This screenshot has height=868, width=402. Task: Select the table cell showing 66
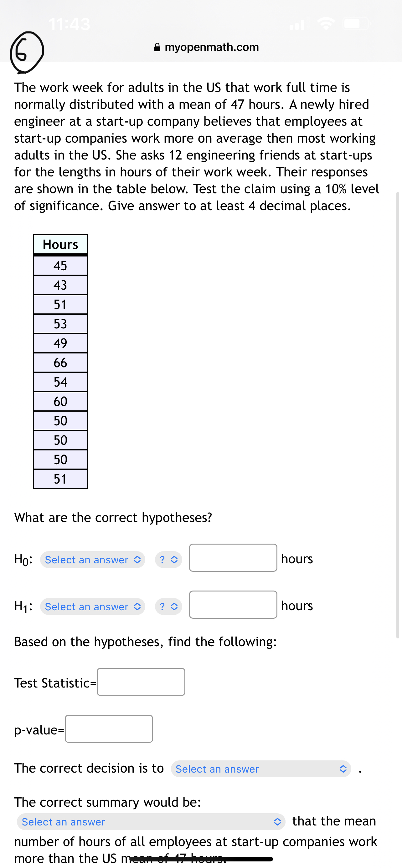click(60, 363)
